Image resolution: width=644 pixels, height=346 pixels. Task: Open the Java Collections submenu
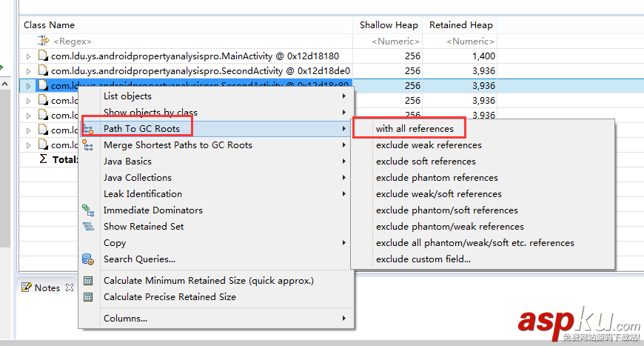(x=138, y=178)
